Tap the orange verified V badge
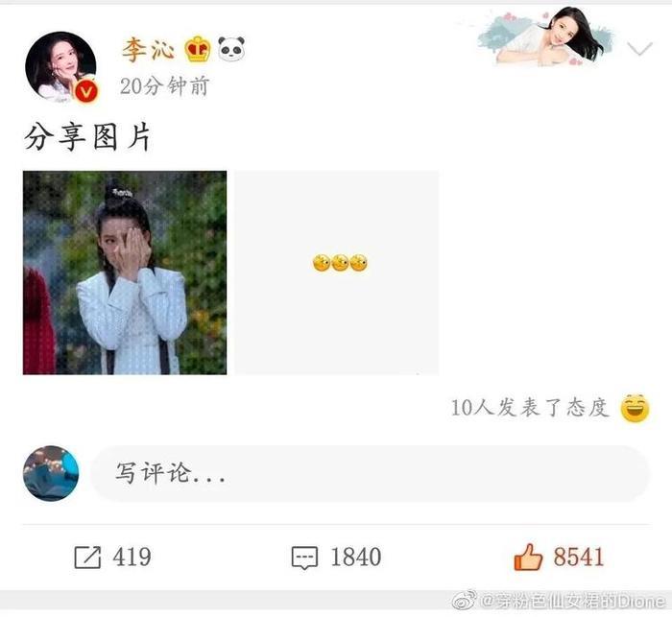 87,91
